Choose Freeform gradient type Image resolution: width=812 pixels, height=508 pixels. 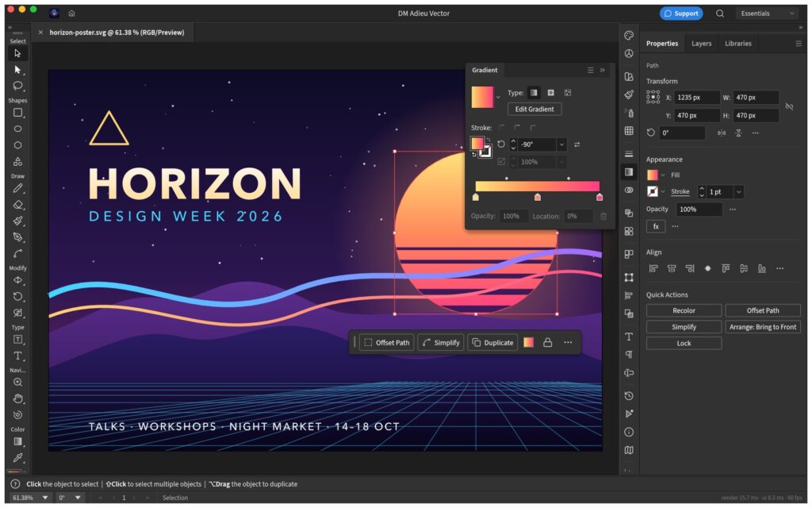(568, 93)
